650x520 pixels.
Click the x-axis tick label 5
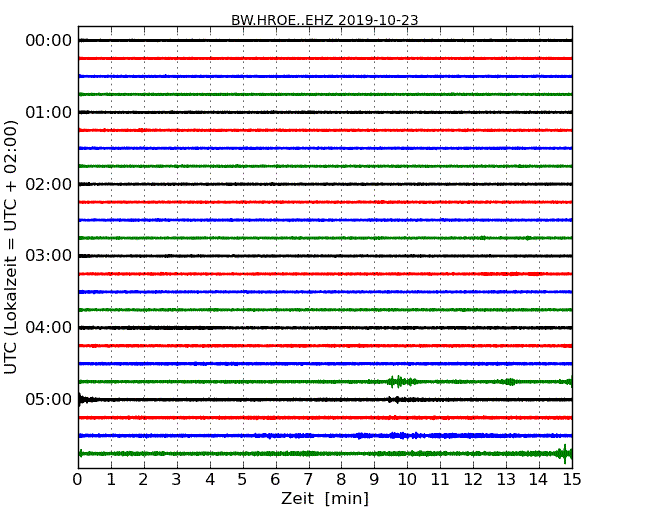tap(243, 480)
